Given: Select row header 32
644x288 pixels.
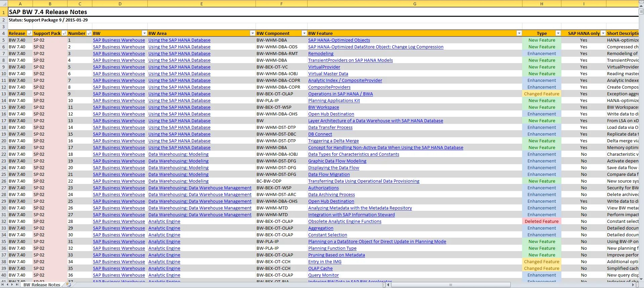Looking at the screenshot, I should 4,221.
